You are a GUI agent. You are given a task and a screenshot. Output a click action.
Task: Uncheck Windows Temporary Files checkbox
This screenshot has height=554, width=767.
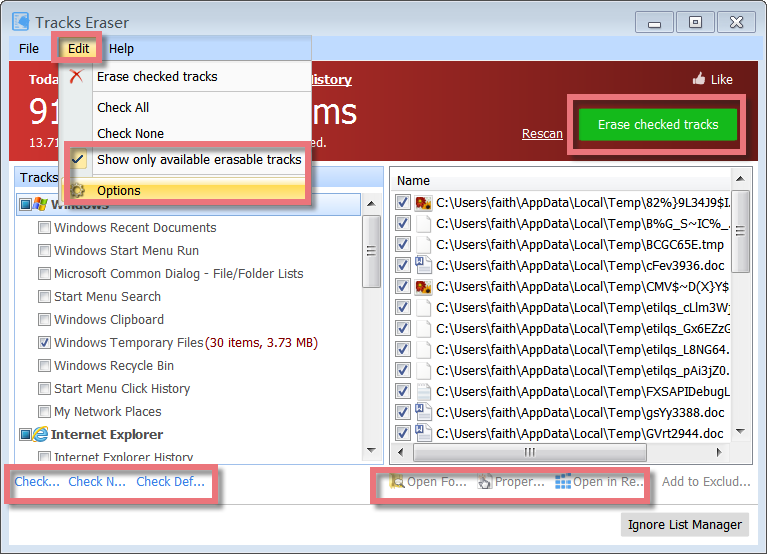(x=44, y=343)
